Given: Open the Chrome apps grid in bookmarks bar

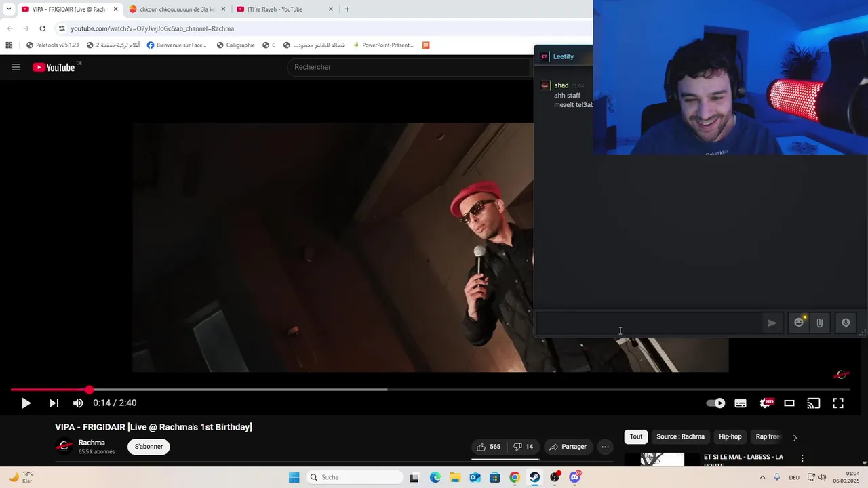Looking at the screenshot, I should [x=9, y=45].
